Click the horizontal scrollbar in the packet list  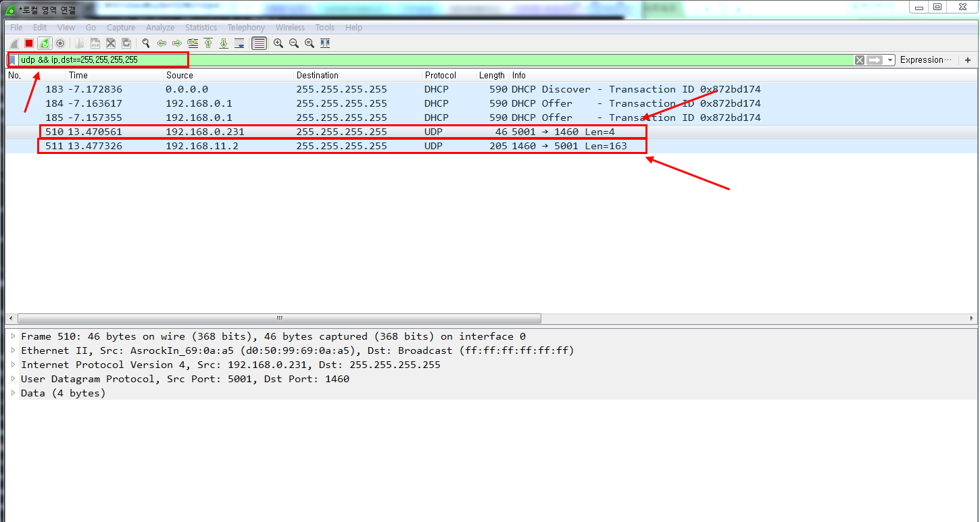(x=279, y=318)
